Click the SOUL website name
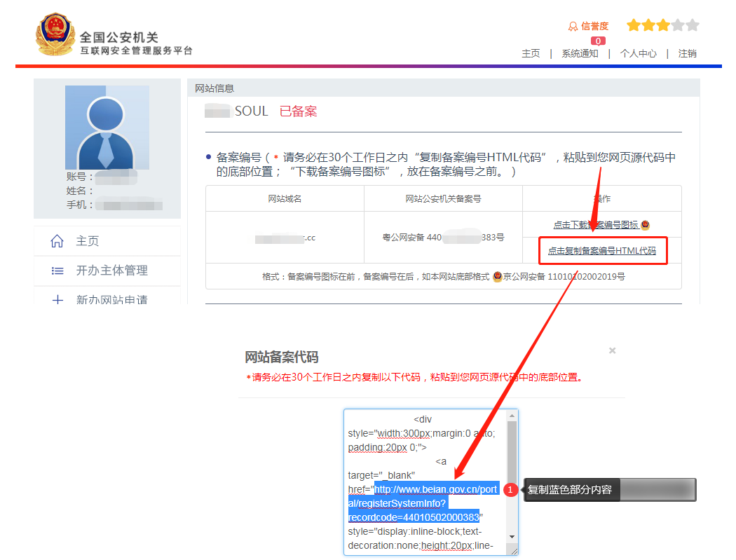 tap(251, 111)
